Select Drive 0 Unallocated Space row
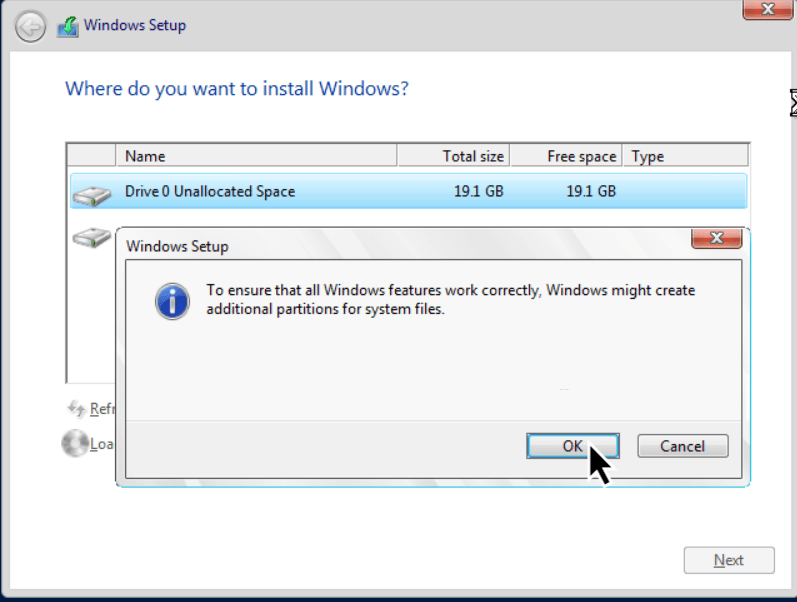797x602 pixels. (409, 191)
